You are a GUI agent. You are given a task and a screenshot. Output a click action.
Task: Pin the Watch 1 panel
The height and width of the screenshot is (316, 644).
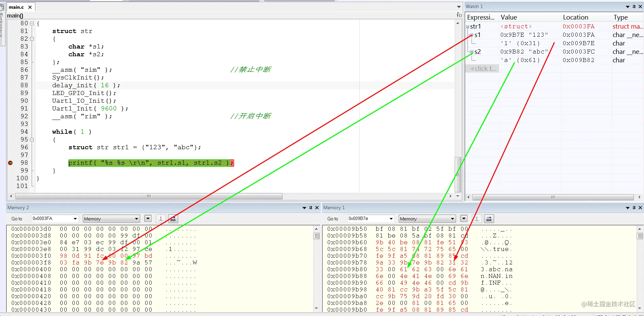[x=634, y=7]
